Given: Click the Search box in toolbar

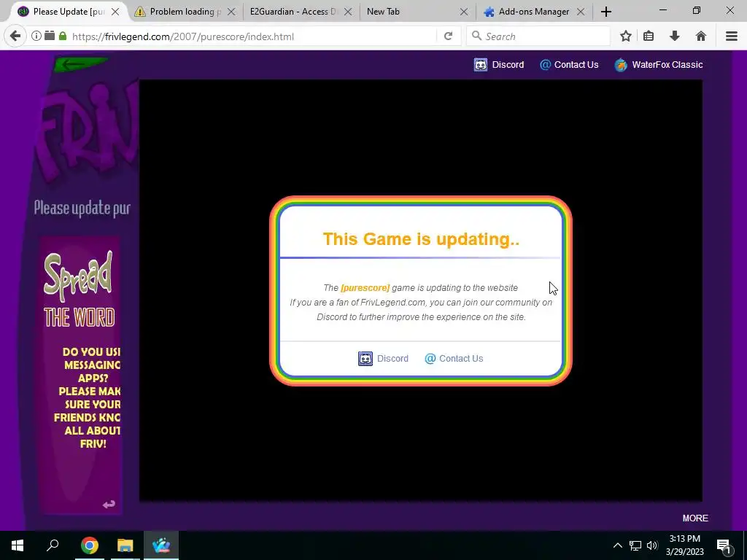Looking at the screenshot, I should click(538, 36).
